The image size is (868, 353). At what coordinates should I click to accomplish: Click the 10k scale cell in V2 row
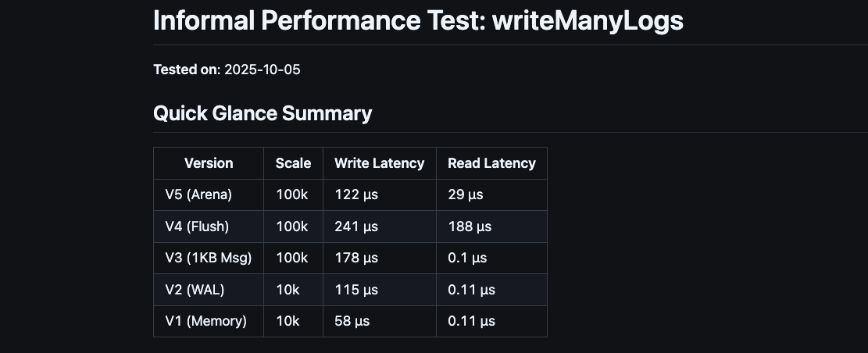288,290
